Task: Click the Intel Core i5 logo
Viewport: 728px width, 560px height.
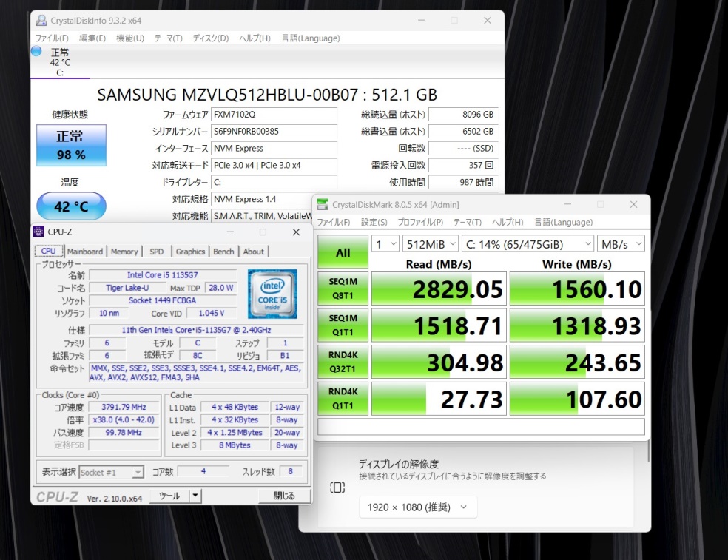Action: coord(272,294)
